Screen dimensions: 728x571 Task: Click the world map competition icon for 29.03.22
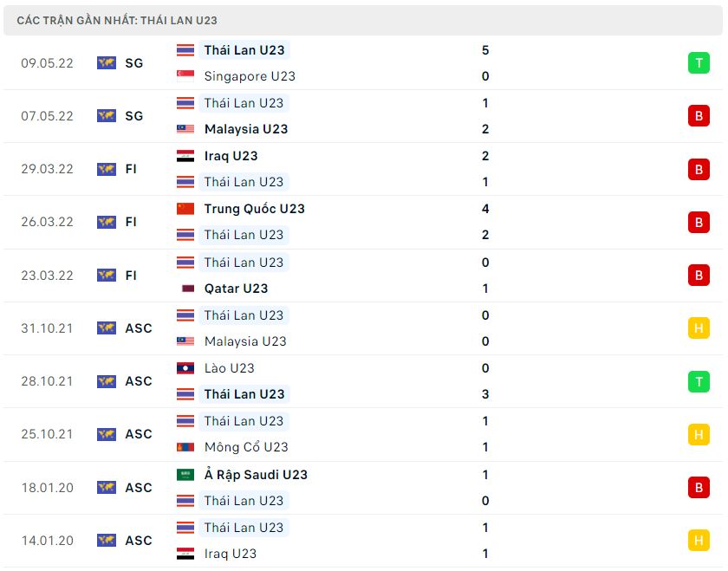click(107, 169)
